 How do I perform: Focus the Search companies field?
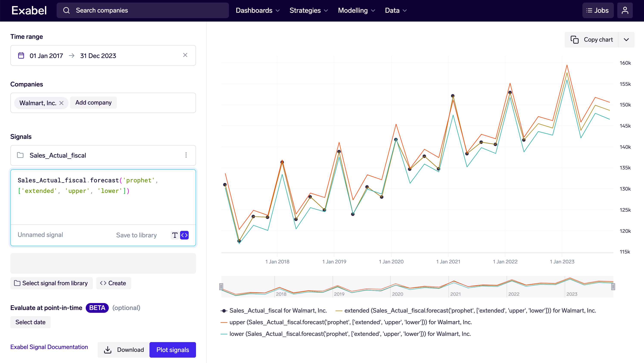(x=143, y=11)
